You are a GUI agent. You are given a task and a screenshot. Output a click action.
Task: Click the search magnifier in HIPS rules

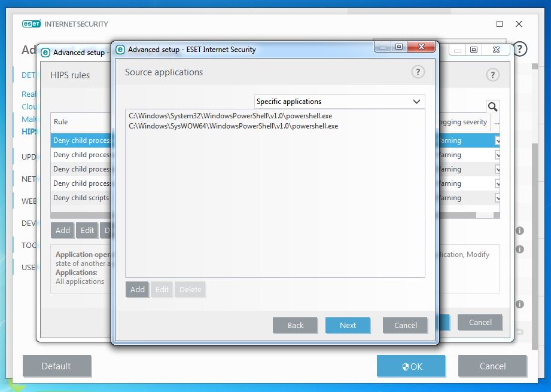(x=492, y=107)
